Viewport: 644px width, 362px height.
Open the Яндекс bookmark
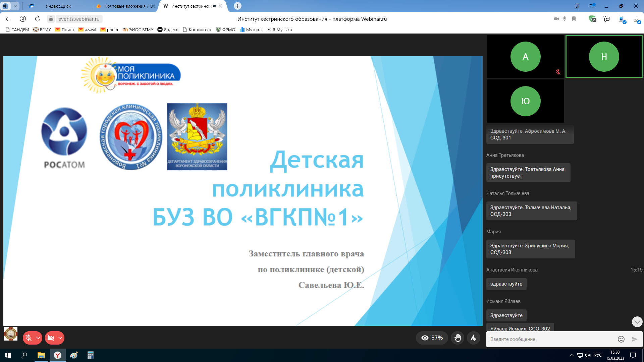(168, 29)
